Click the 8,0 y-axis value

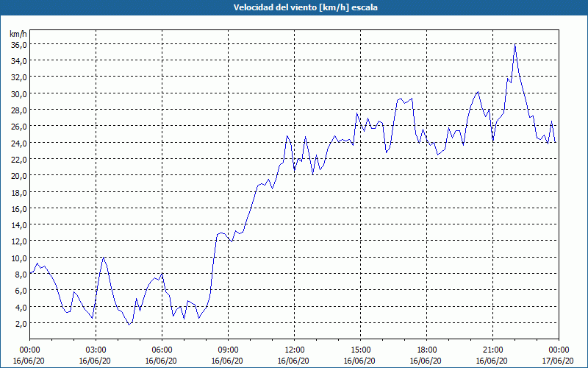coord(21,275)
